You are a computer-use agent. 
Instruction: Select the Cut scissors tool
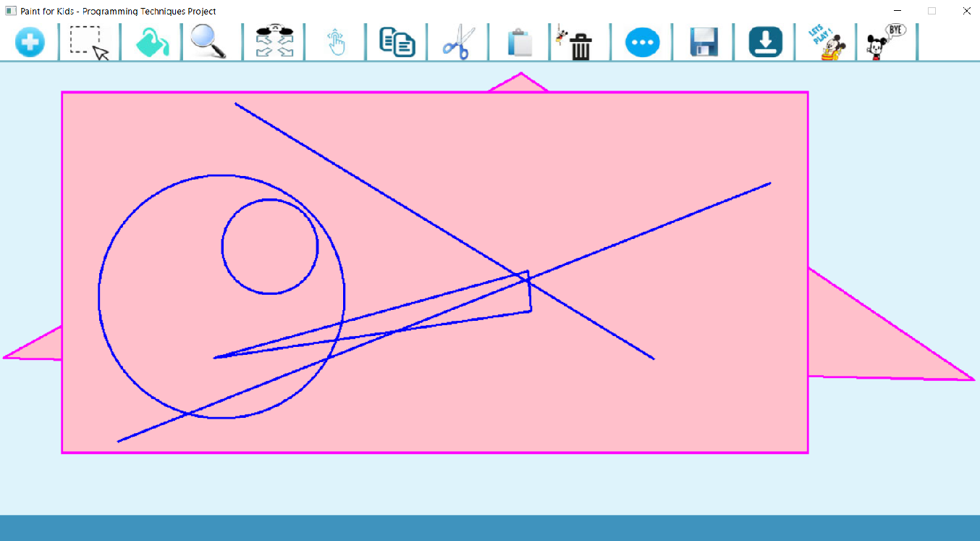[457, 42]
